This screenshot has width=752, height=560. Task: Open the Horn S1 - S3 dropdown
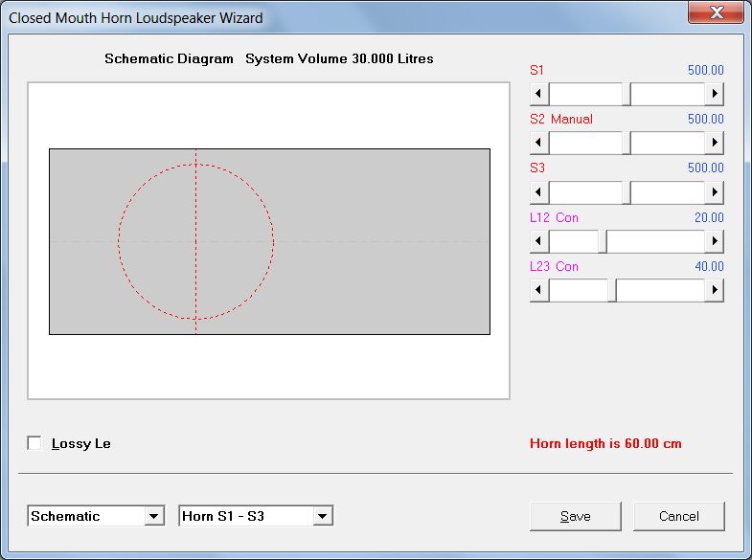(322, 516)
